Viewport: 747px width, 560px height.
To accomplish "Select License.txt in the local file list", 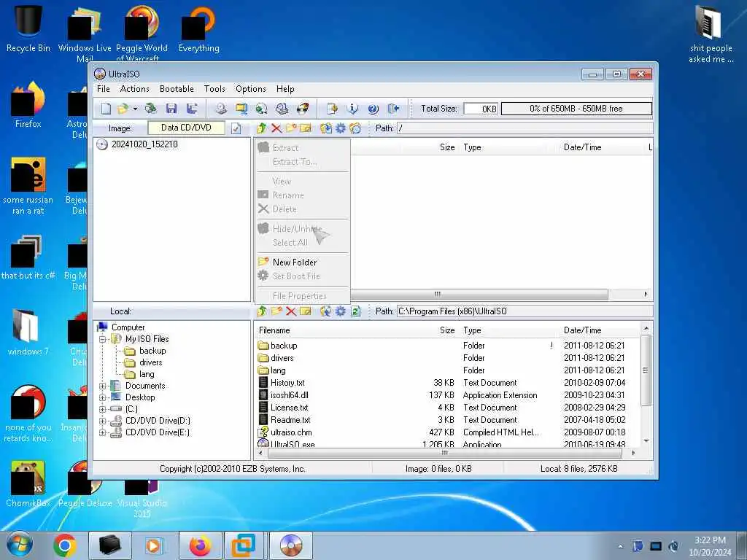I will 289,408.
